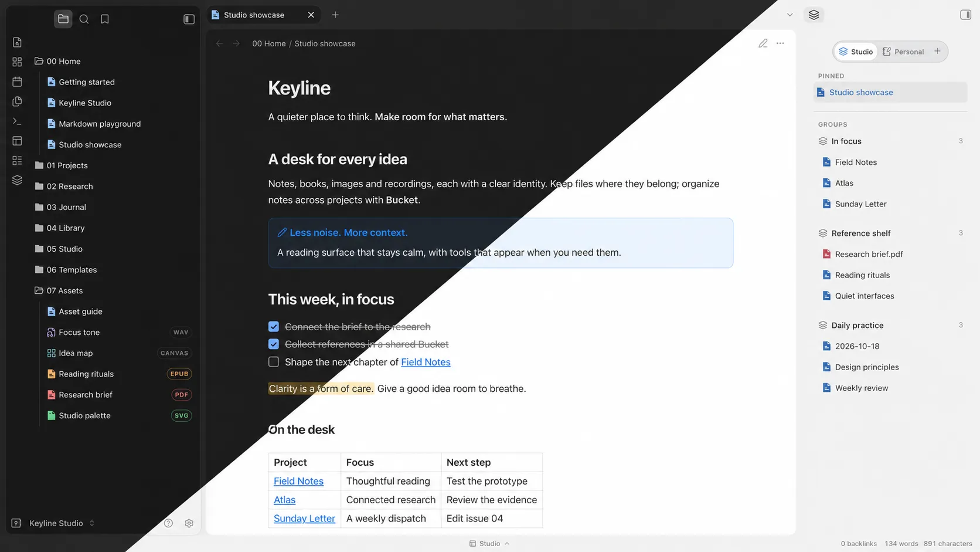Screen dimensions: 980x552
Task: Click the '134 words' status entry
Action: (901, 544)
